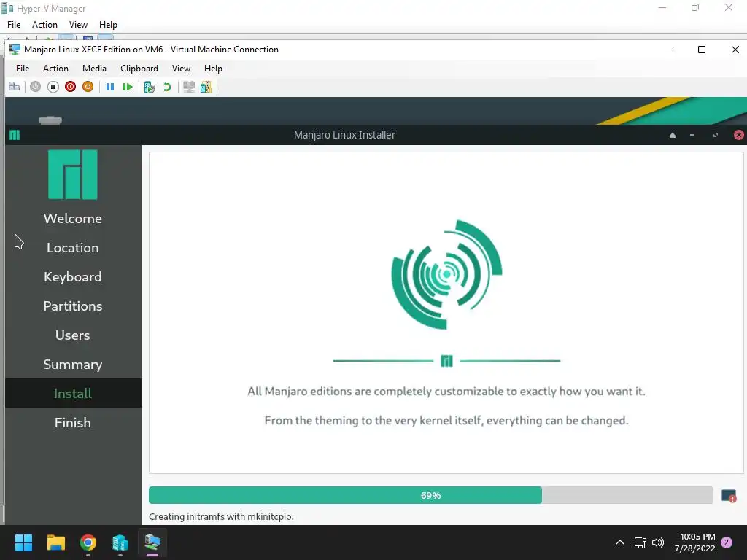Show hidden system tray icons
This screenshot has height=560, width=747.
(620, 542)
